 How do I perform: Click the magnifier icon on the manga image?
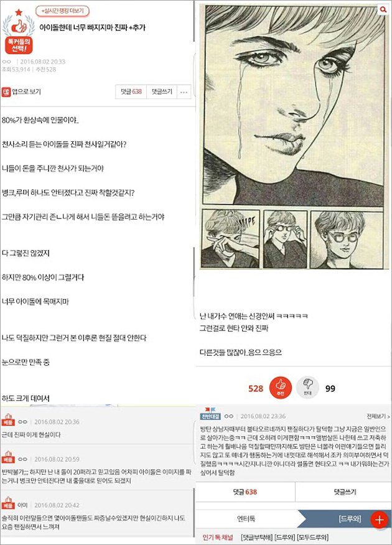383,10
